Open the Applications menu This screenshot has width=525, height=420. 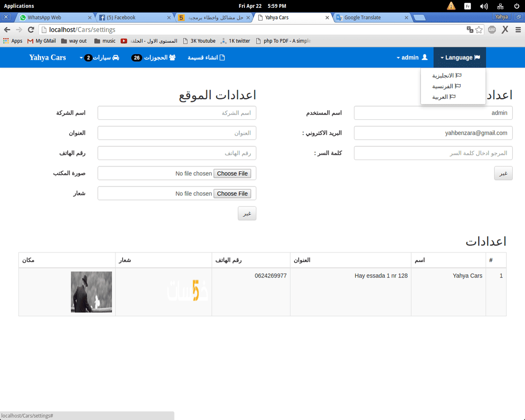[x=19, y=6]
